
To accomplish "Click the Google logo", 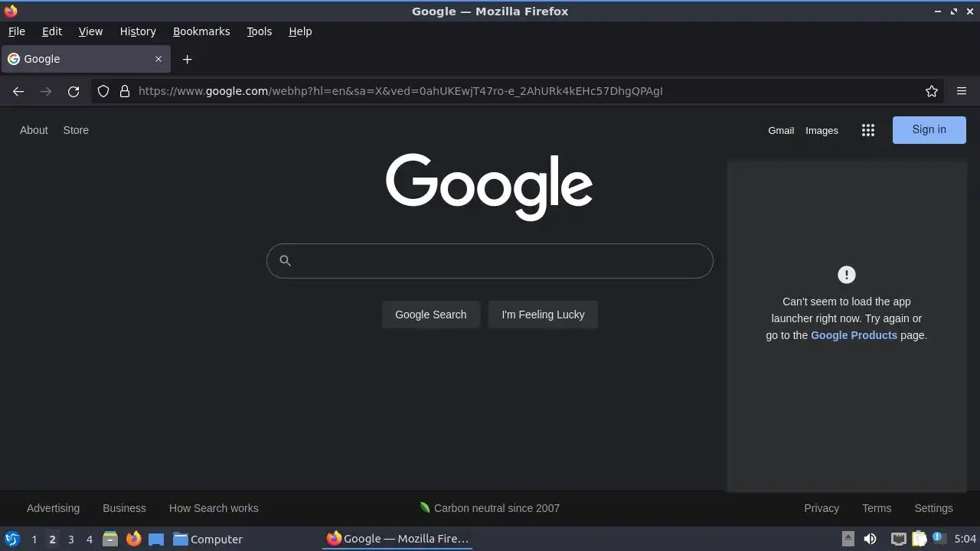I will pyautogui.click(x=489, y=187).
